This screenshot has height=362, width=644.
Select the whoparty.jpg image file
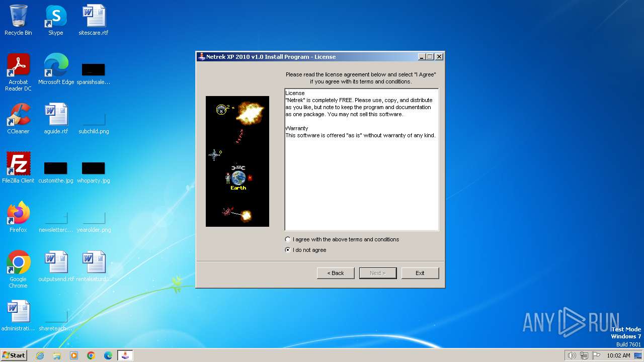point(94,171)
